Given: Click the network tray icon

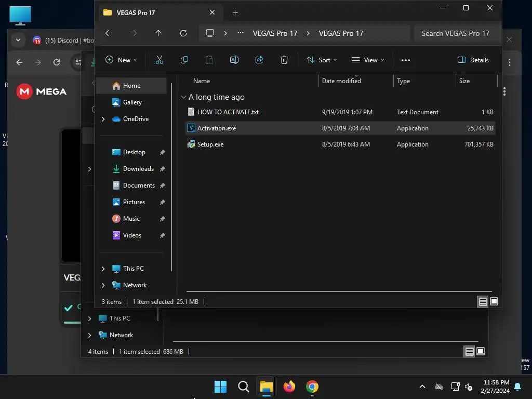Looking at the screenshot, I should pyautogui.click(x=455, y=387).
